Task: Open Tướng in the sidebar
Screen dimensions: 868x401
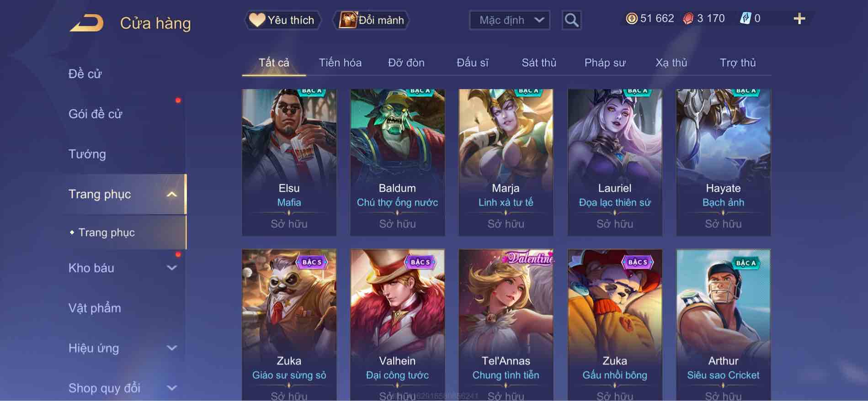Action: 87,154
